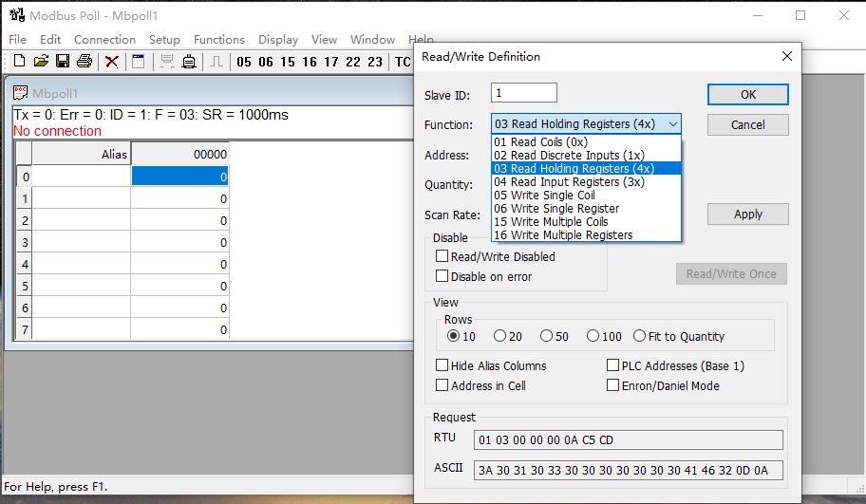This screenshot has width=866, height=504.
Task: Click the Save floppy disk icon
Action: point(63,62)
